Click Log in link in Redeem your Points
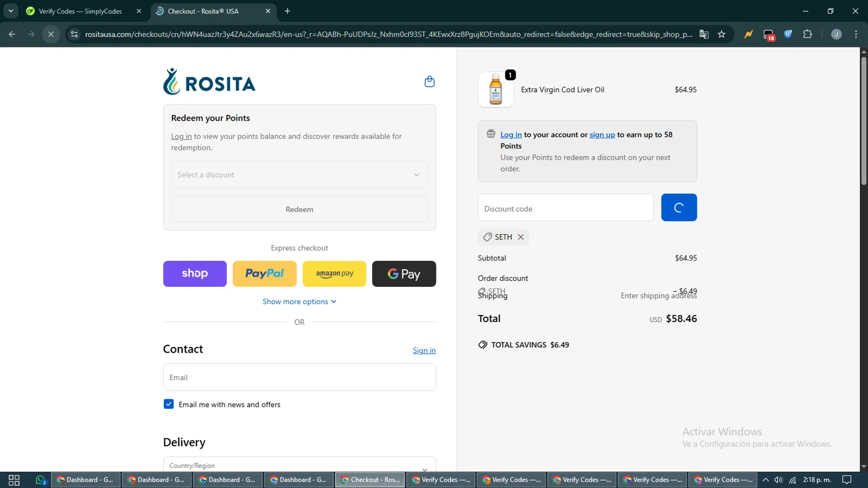The image size is (868, 488). point(181,136)
